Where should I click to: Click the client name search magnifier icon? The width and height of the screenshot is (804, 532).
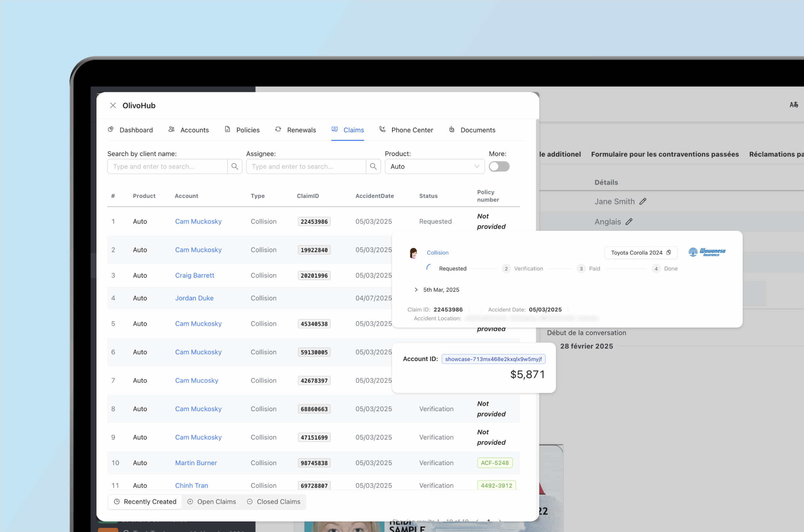click(234, 166)
